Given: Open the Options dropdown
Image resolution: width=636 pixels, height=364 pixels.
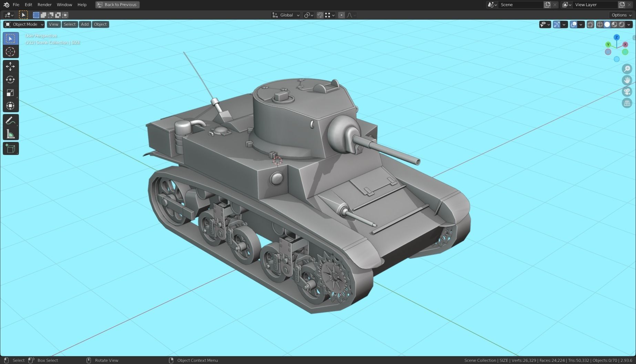Looking at the screenshot, I should pos(621,15).
